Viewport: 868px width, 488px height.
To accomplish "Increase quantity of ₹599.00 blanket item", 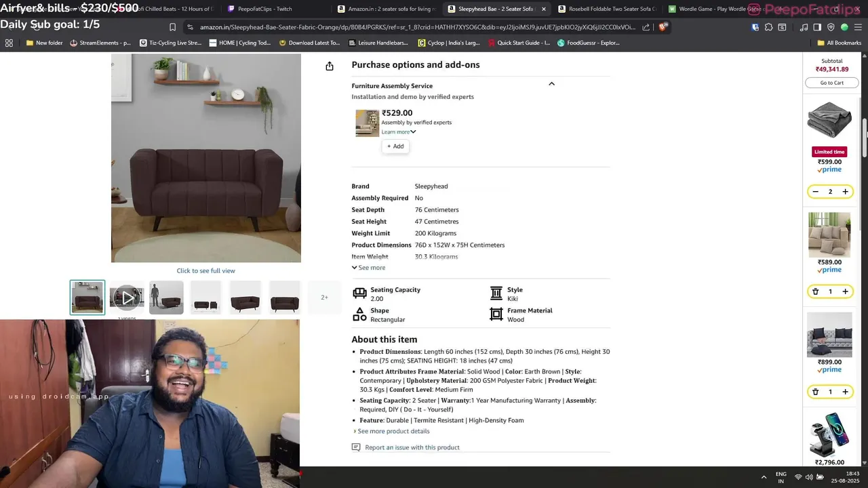I will point(845,192).
